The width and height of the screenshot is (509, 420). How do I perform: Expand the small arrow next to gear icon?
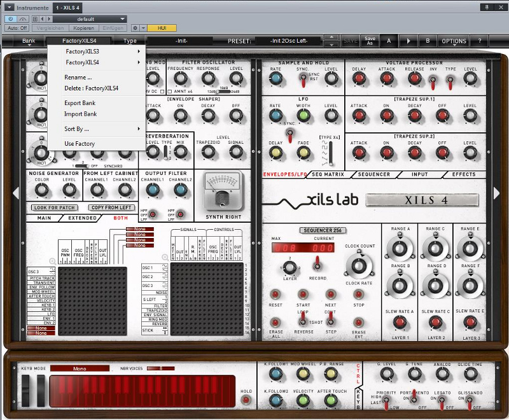(x=143, y=28)
